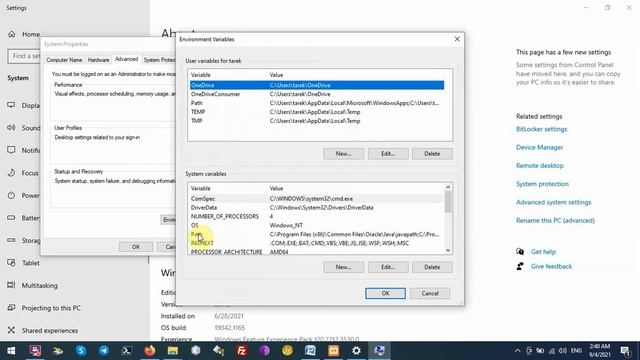Open Sound settings icon in sidebar
The image size is (640, 360).
[11, 128]
